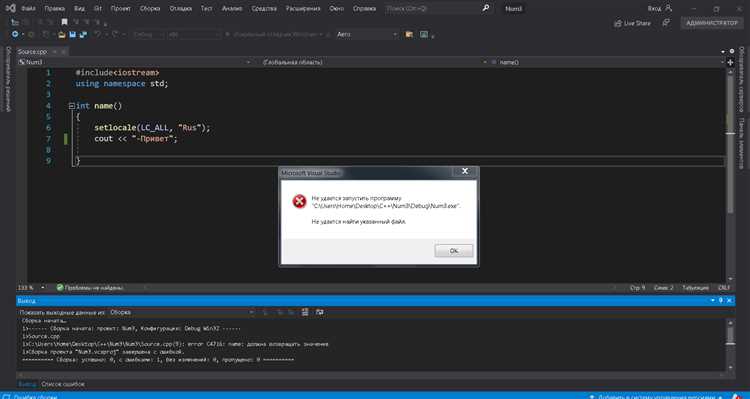
Task: Start a Live Share session
Action: coord(632,23)
